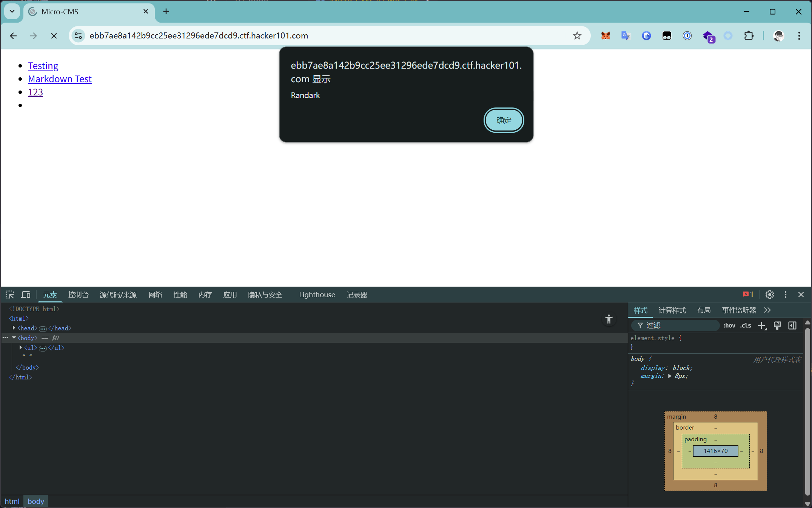Open the tab search dropdown arrow
Screen dimensions: 812x508
[x=12, y=12]
